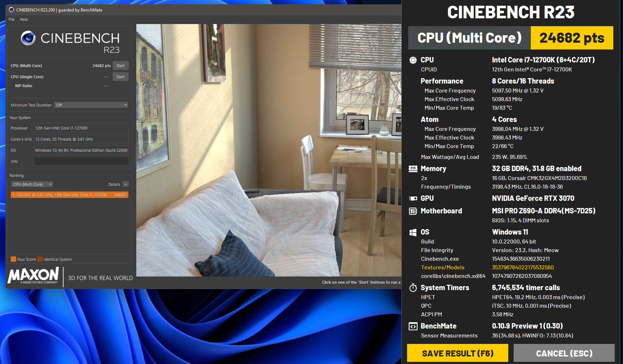
Task: Open the CPU (Multi Core) ranking dropdown
Action: [32, 184]
